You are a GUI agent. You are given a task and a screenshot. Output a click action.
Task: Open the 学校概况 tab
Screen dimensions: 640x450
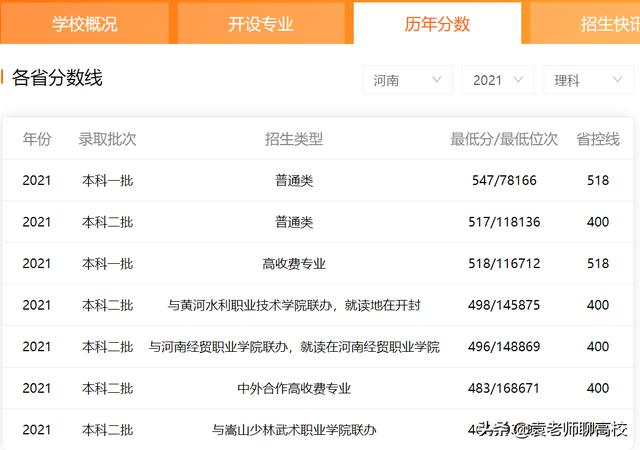coord(85,23)
